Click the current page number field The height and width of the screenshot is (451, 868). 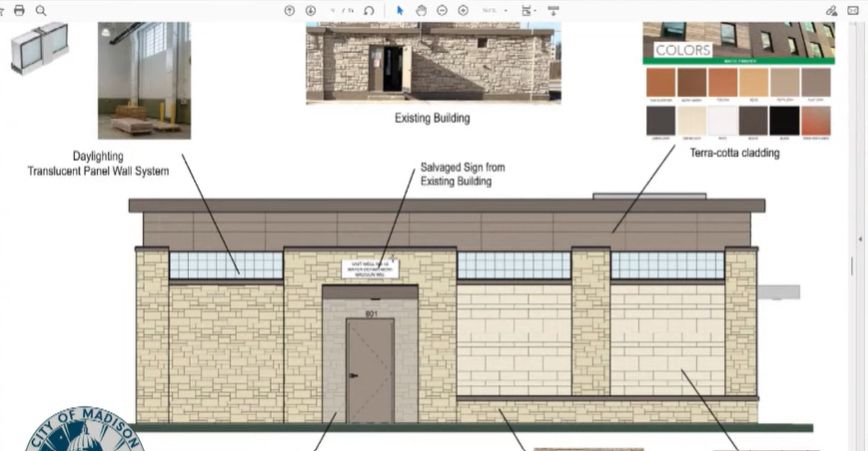coord(334,10)
